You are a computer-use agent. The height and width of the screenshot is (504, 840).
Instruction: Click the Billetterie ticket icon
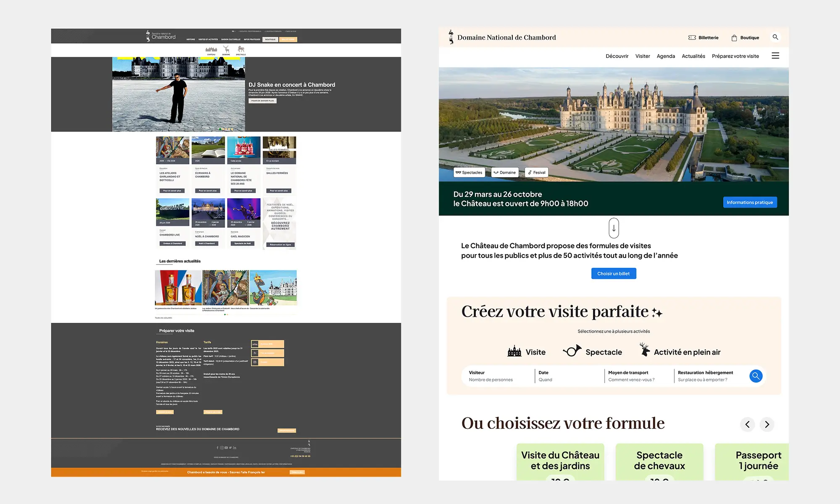click(692, 37)
